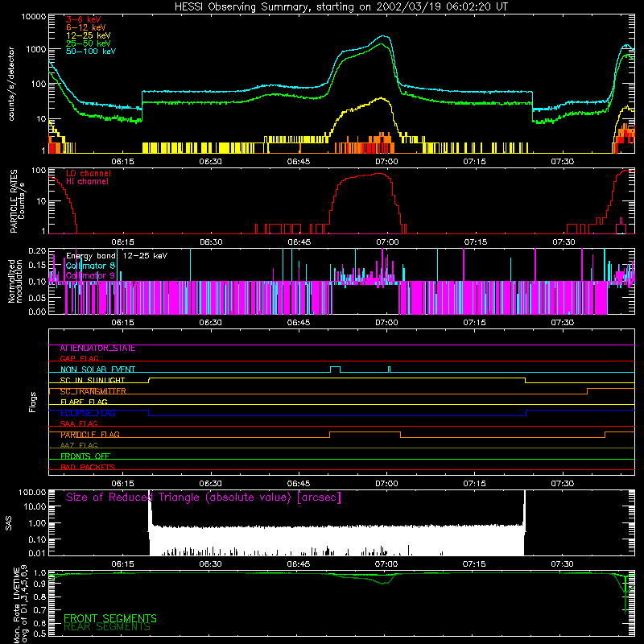Select the ECLIPSE_FLAG label
Screen dimensions: 644x644
[x=88, y=413]
